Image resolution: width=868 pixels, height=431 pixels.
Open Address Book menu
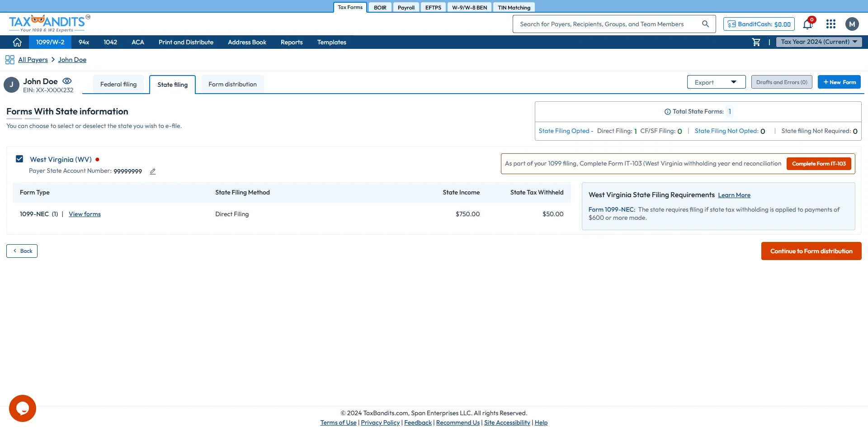247,42
